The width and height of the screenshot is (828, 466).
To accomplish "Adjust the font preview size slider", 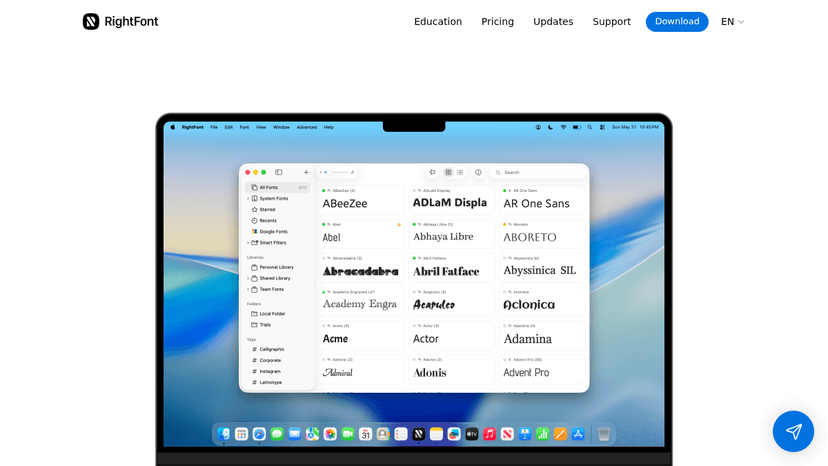I will point(337,172).
